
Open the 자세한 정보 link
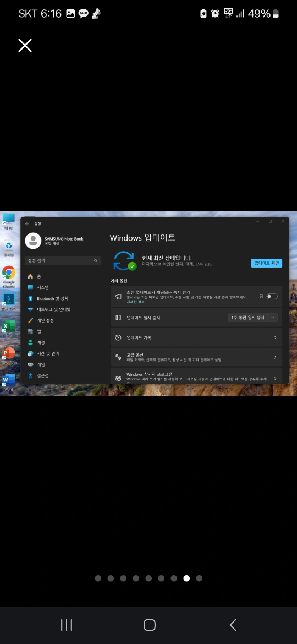tap(135, 302)
